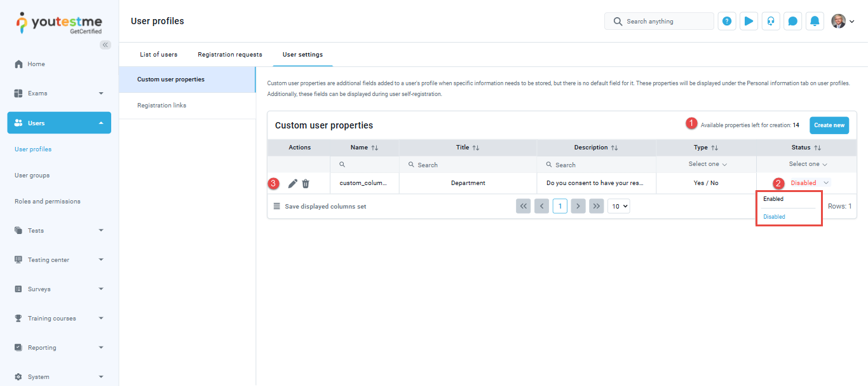Collapse the Users sidebar menu
The image size is (868, 386).
(59, 123)
